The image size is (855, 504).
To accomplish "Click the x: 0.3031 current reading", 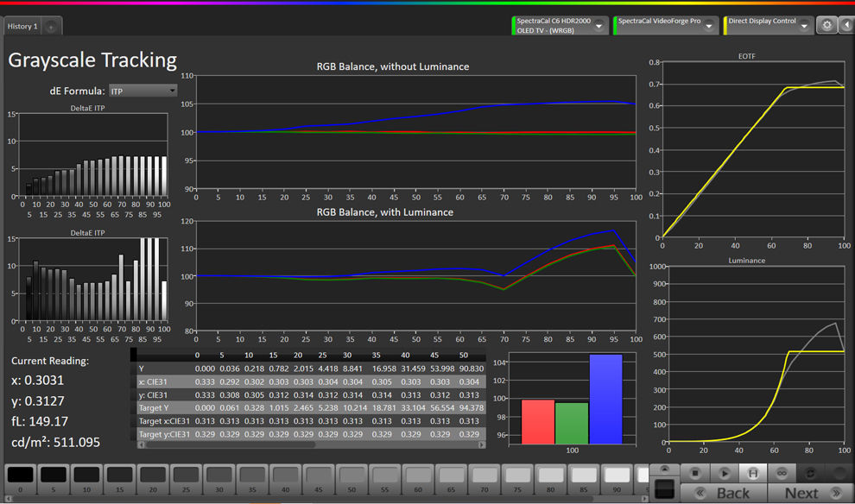I will 38,380.
